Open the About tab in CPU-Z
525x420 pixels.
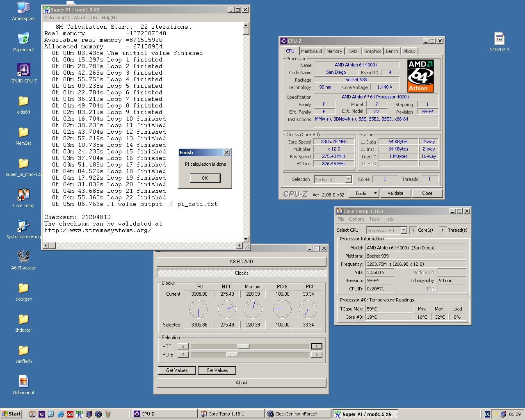409,51
